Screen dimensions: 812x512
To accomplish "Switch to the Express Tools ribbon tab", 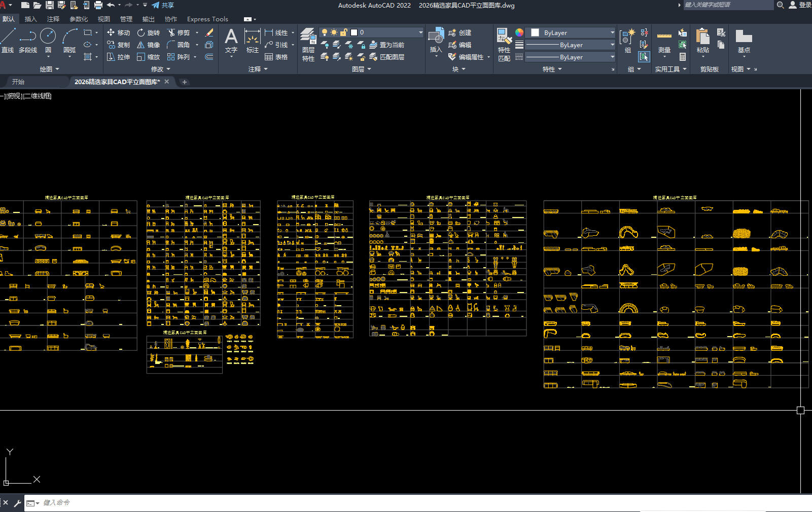I will click(x=207, y=19).
